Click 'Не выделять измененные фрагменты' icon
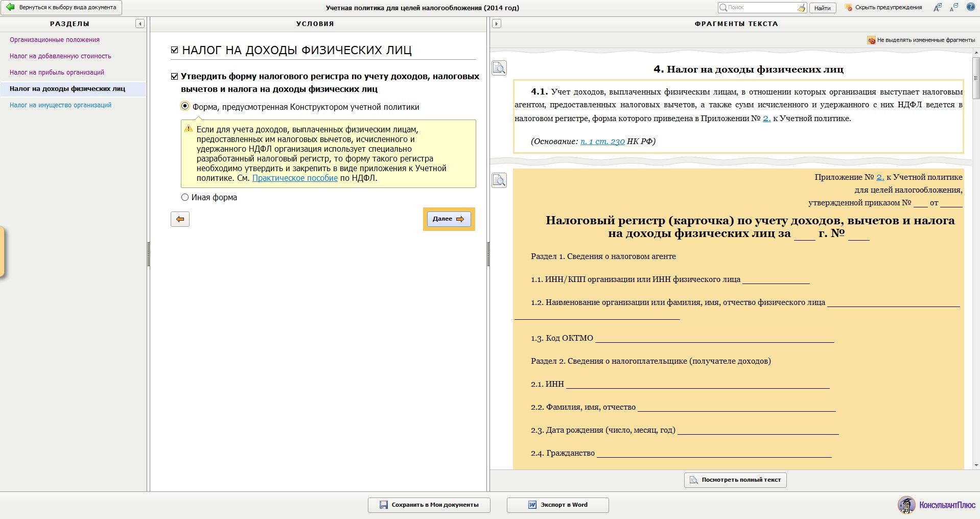The width and height of the screenshot is (980, 519). [871, 40]
